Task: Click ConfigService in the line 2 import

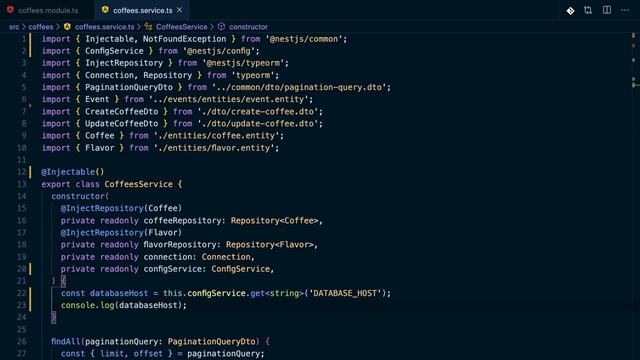Action: [x=114, y=51]
